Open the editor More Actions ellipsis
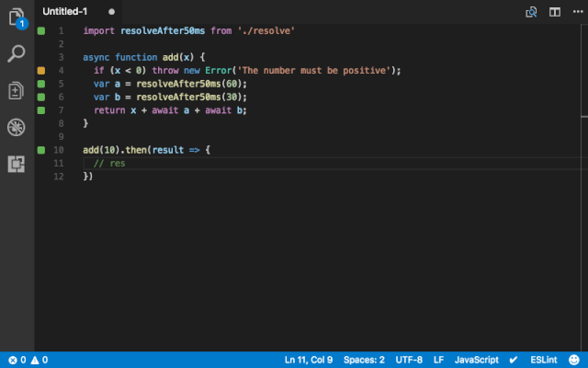 tap(578, 12)
